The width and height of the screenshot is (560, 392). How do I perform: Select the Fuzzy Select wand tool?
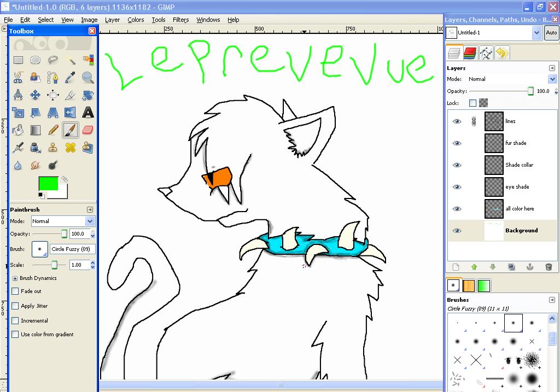pyautogui.click(x=71, y=60)
